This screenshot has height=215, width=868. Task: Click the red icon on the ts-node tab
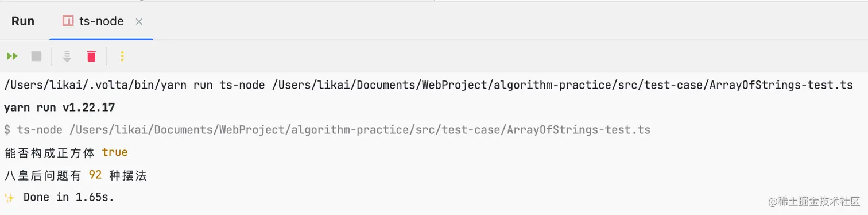click(68, 21)
